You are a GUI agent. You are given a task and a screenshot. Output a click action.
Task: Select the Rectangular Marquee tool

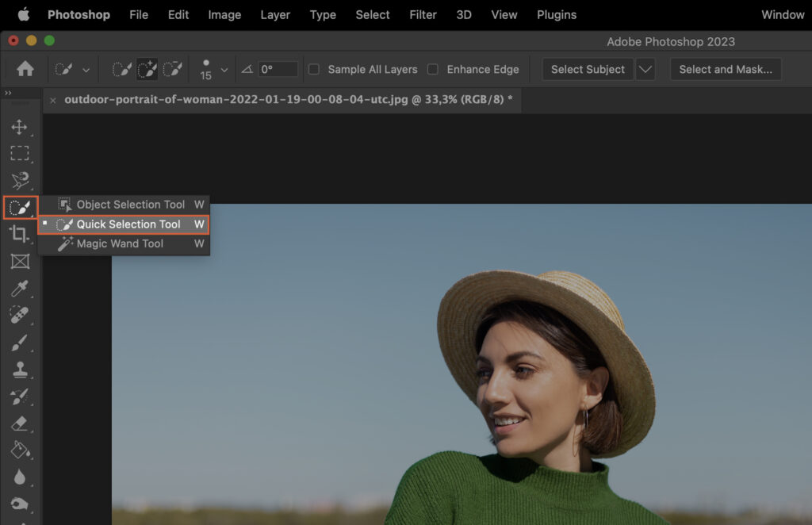pyautogui.click(x=21, y=154)
